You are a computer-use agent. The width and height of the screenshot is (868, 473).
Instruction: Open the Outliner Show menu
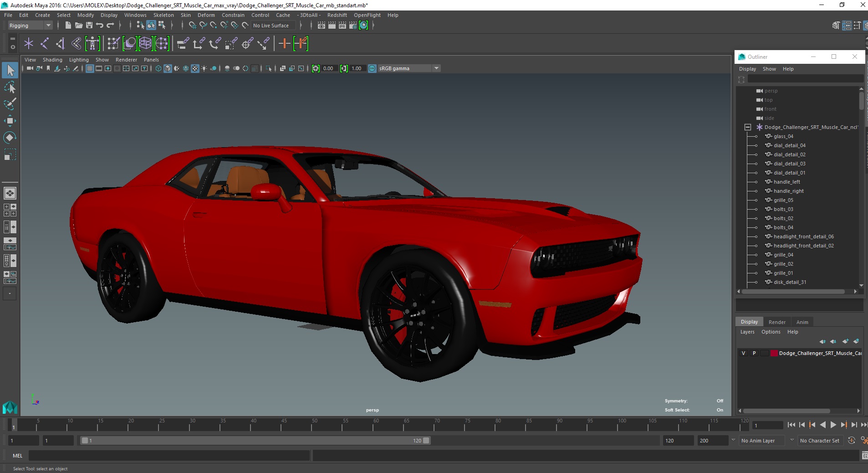click(x=769, y=69)
